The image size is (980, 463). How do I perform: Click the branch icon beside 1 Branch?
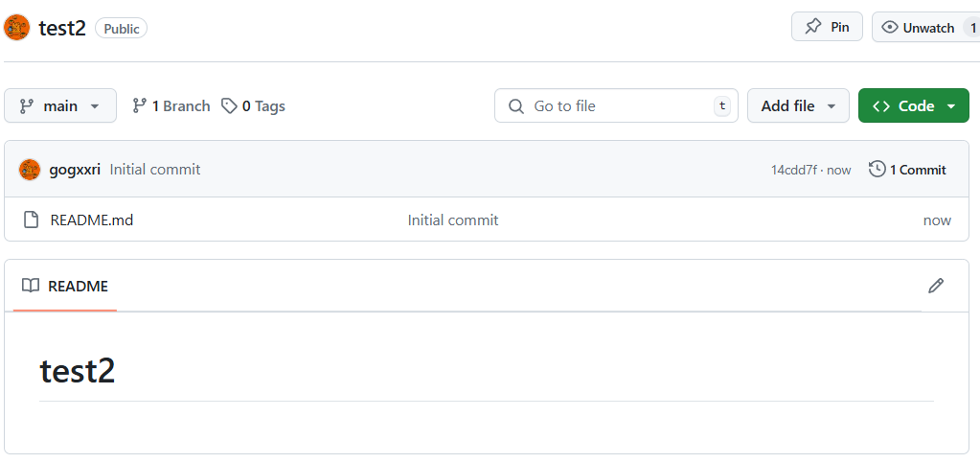pyautogui.click(x=140, y=106)
